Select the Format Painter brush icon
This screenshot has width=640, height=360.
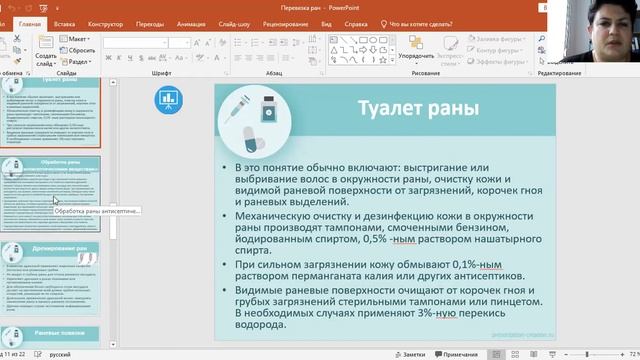17,61
